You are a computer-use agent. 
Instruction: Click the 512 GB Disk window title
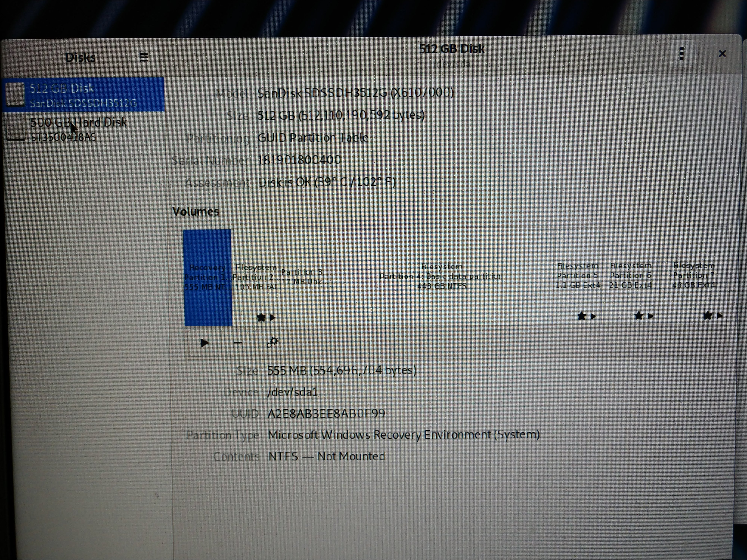pyautogui.click(x=452, y=49)
